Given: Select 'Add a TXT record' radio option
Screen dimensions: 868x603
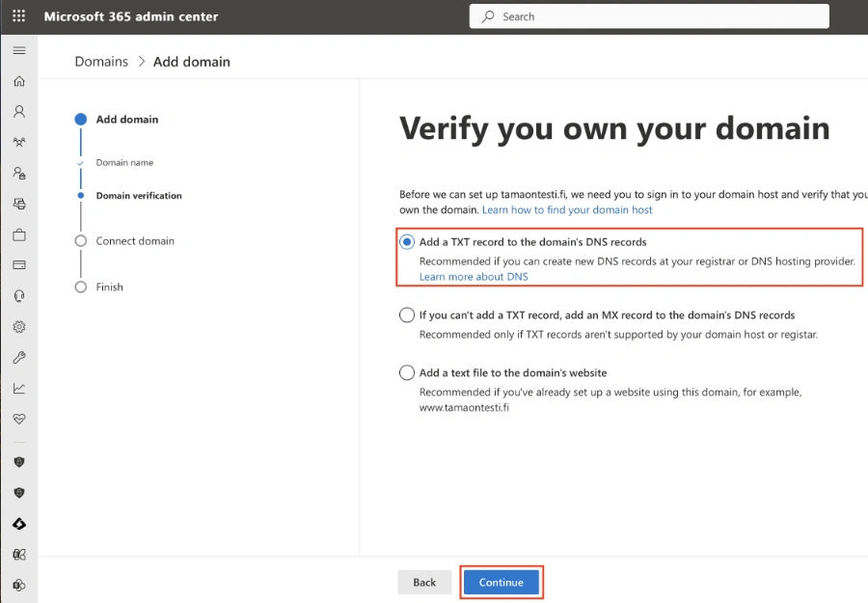Looking at the screenshot, I should 407,242.
